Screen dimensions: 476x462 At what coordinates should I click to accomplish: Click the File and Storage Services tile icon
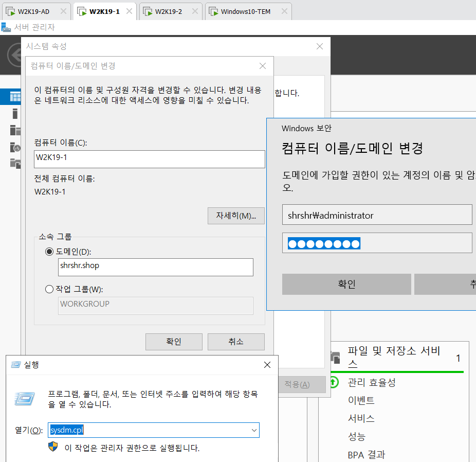pos(335,357)
